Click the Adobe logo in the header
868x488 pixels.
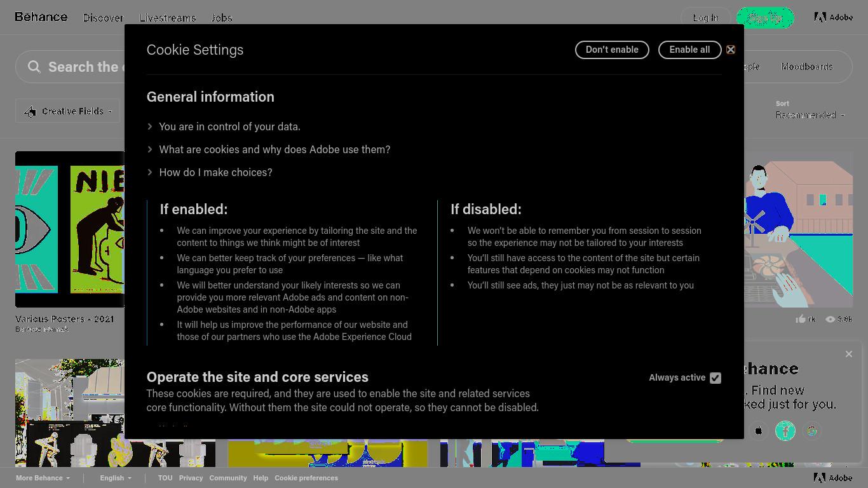[x=834, y=18]
